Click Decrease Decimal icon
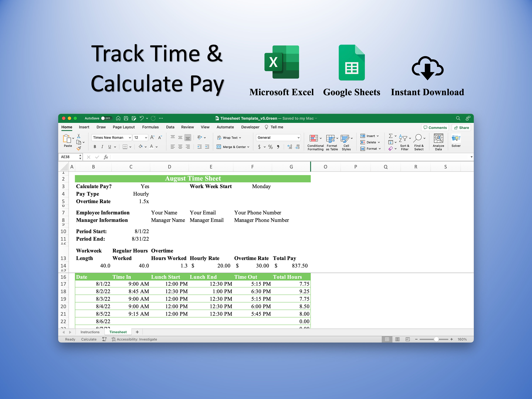This screenshot has height=399, width=532. (x=298, y=147)
